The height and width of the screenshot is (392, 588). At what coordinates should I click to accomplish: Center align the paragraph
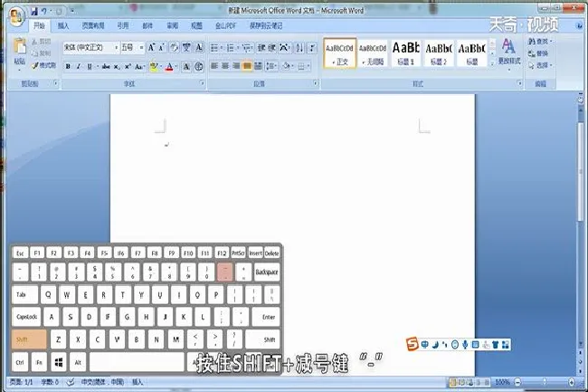tap(225, 66)
